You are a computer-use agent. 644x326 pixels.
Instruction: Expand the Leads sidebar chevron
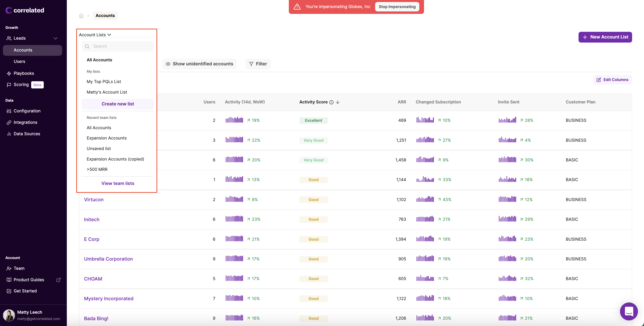pyautogui.click(x=56, y=38)
